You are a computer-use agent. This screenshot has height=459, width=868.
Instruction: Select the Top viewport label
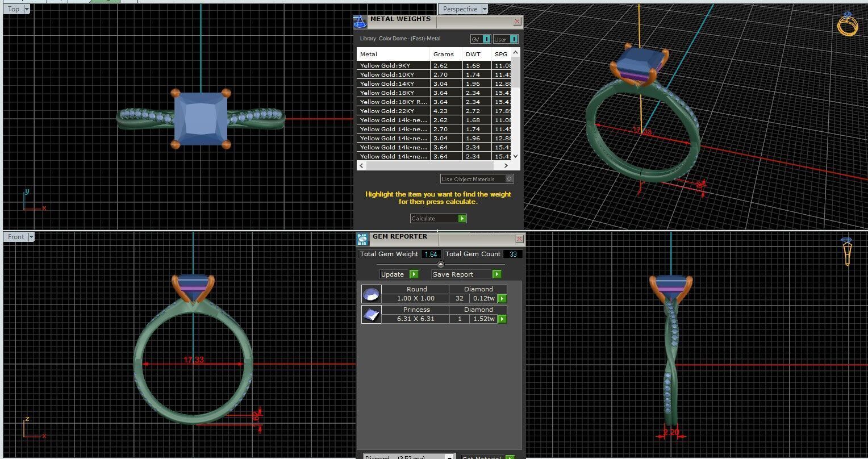click(x=14, y=9)
